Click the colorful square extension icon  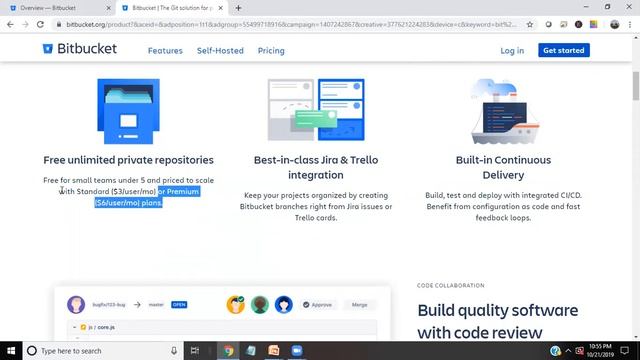593,24
